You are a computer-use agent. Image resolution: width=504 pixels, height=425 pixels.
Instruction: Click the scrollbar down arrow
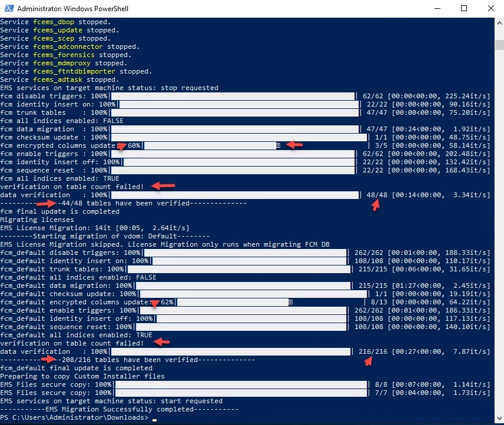tap(499, 419)
